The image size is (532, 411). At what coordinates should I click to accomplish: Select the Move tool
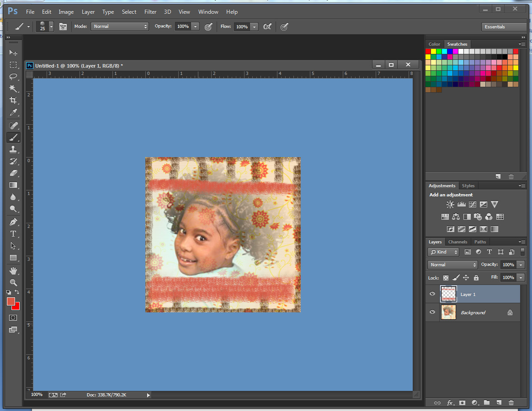click(13, 53)
